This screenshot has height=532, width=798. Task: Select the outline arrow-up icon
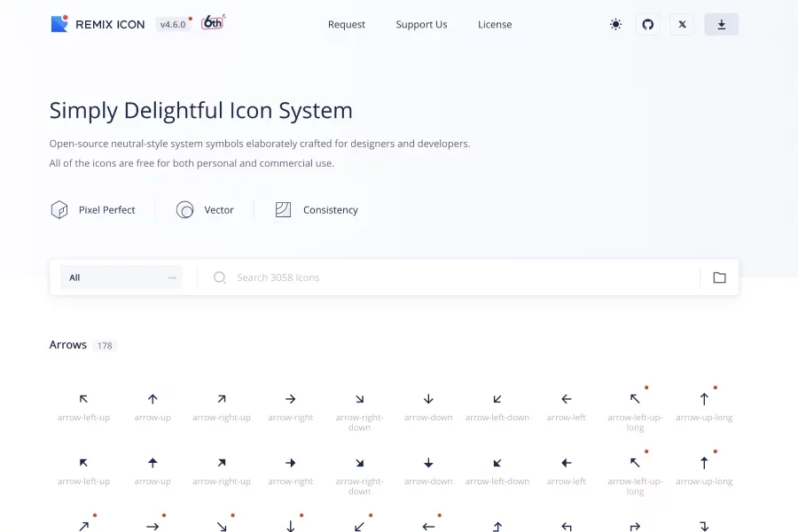(153, 400)
